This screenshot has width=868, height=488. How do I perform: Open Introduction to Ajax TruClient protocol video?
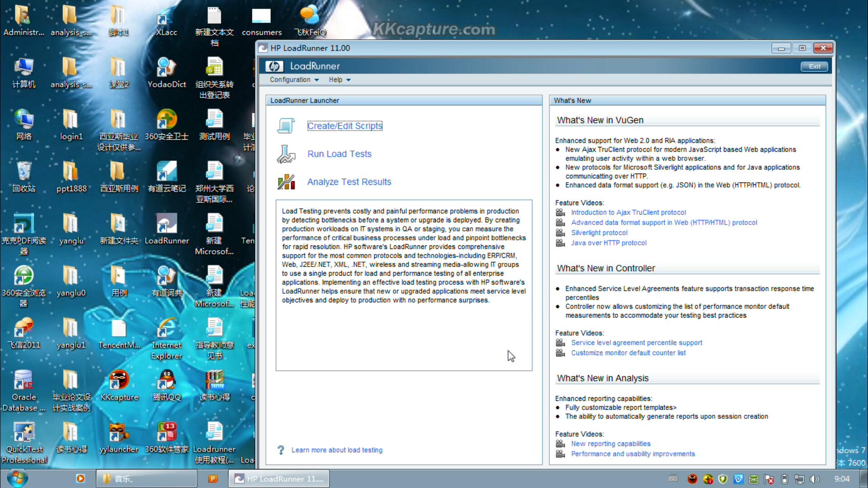pyautogui.click(x=628, y=212)
